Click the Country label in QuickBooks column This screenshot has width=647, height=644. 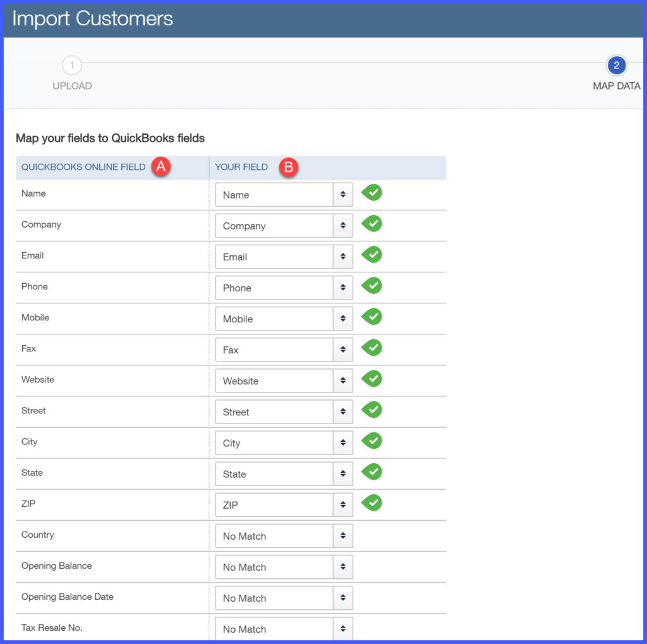pos(37,535)
